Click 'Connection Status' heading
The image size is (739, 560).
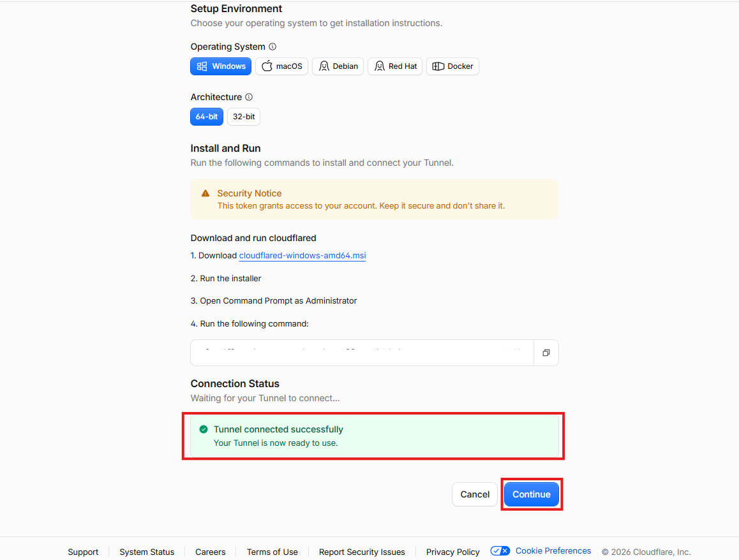click(x=235, y=383)
